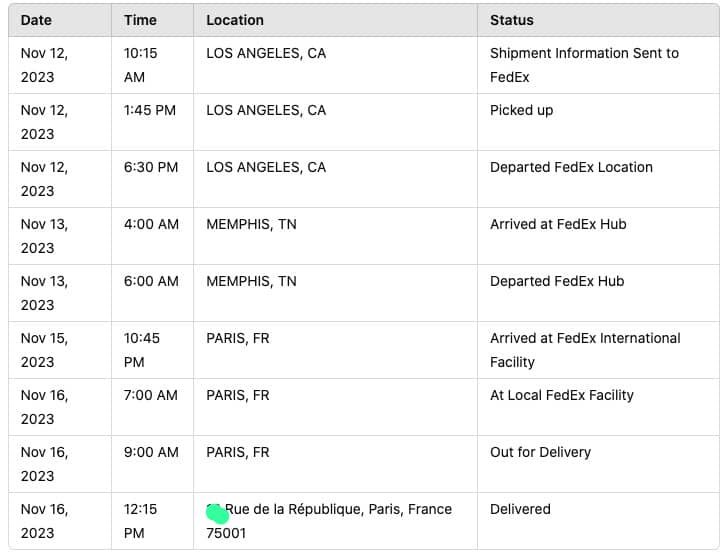Select the 1:45 PM time cell

click(x=150, y=110)
